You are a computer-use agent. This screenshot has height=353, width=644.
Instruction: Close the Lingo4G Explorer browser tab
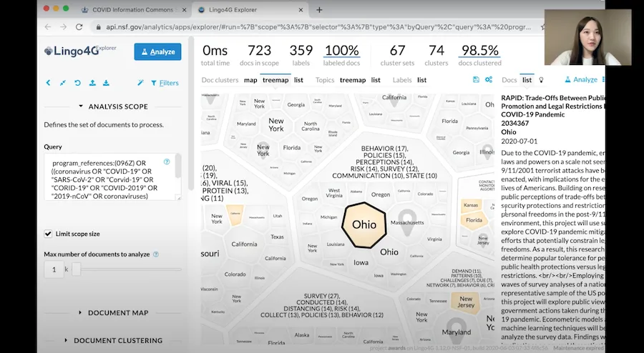pos(301,10)
